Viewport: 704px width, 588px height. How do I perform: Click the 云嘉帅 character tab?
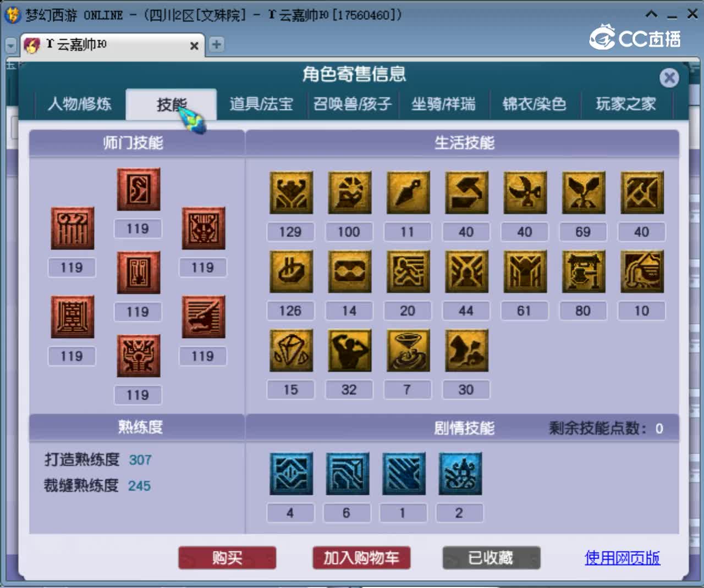coord(113,45)
